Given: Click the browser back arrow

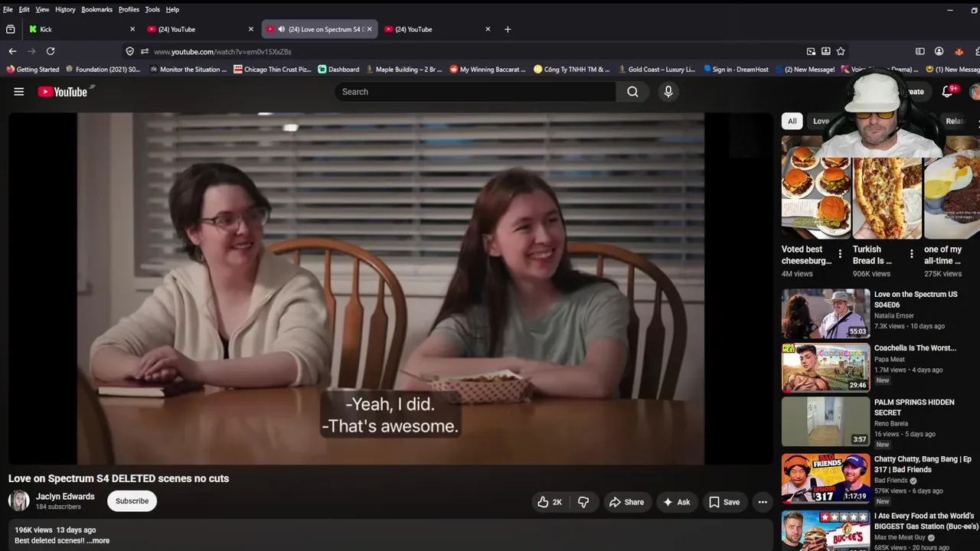Looking at the screenshot, I should coord(12,51).
